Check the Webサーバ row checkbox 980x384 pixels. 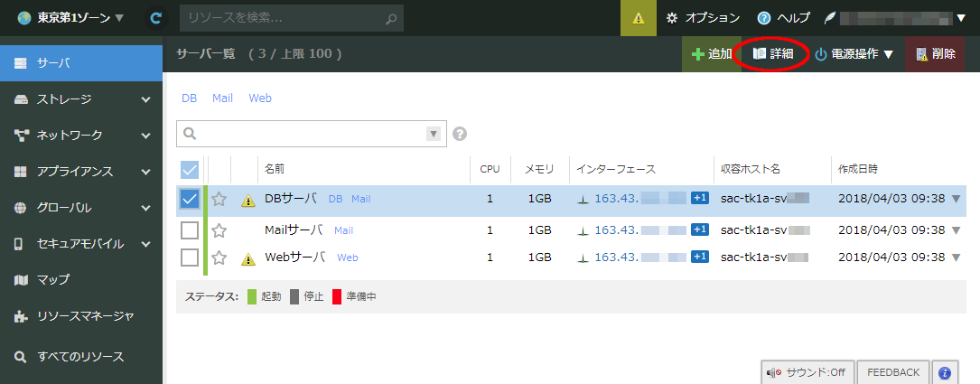(x=190, y=258)
